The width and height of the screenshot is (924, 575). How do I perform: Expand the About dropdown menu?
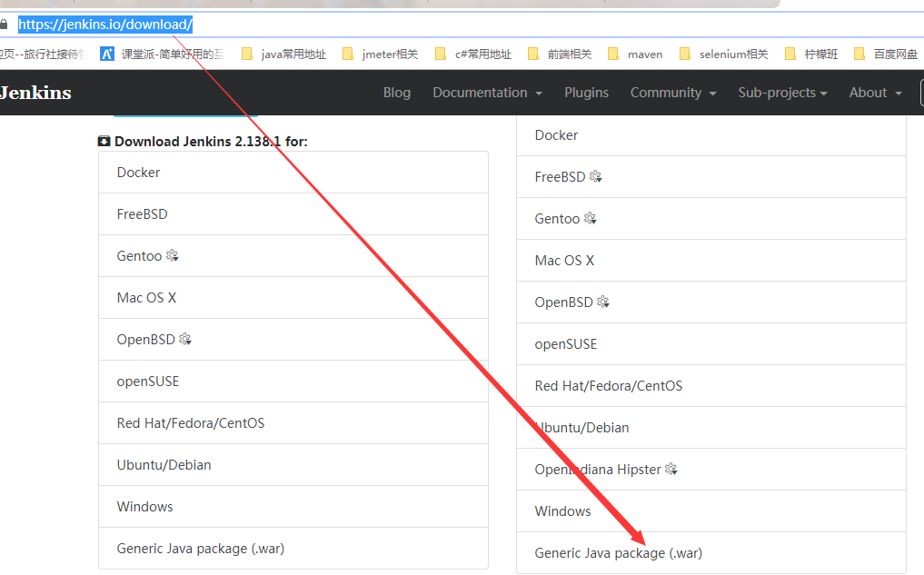(876, 93)
